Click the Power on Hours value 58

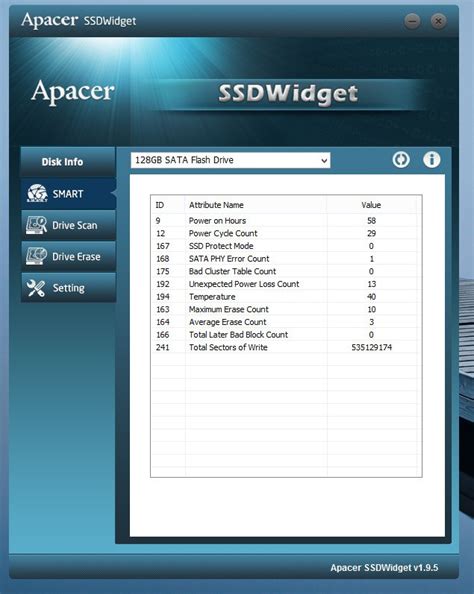(x=371, y=220)
